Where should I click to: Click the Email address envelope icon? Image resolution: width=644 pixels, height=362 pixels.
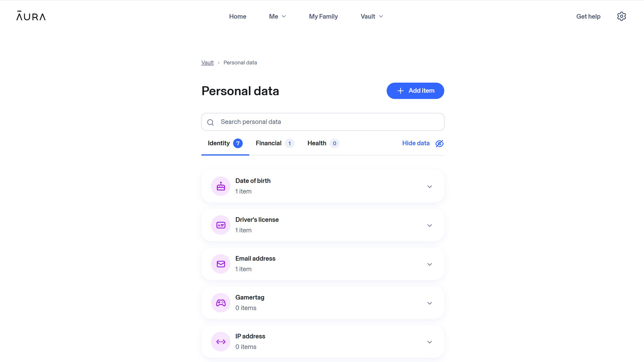point(221,264)
